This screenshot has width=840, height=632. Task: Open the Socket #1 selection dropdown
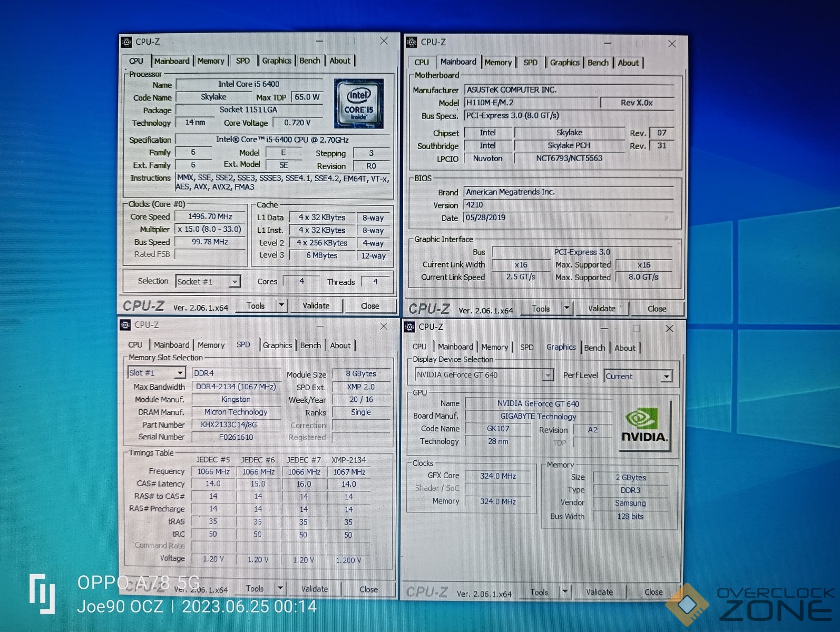tap(235, 282)
